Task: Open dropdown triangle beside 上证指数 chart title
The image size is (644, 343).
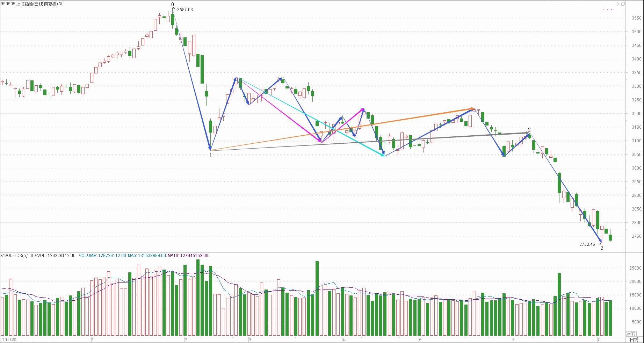Action: click(61, 4)
